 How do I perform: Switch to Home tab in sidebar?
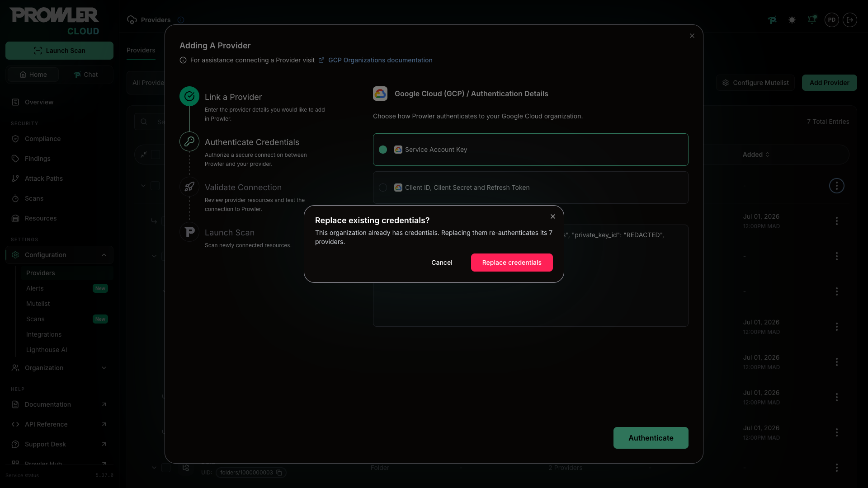pos(33,75)
